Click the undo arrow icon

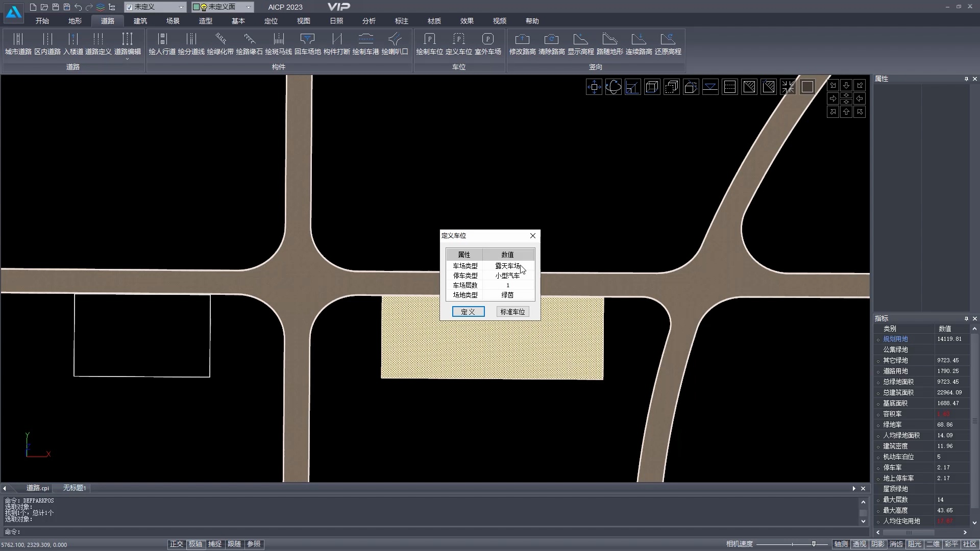pyautogui.click(x=78, y=7)
